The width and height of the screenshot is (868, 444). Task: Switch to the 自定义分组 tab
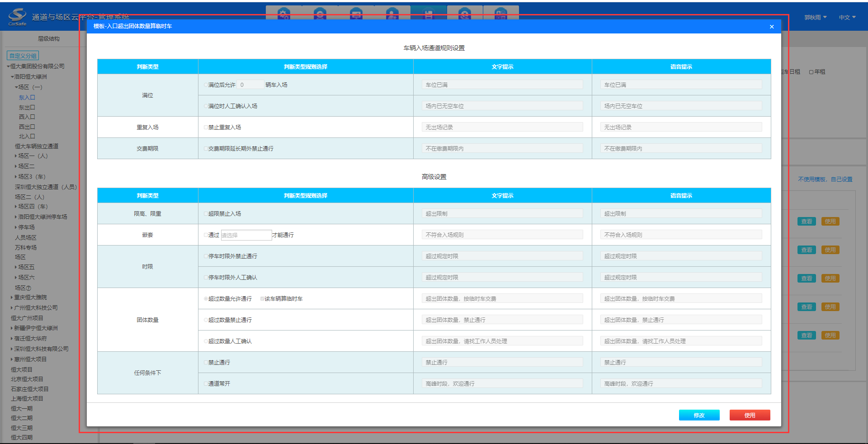(x=23, y=56)
